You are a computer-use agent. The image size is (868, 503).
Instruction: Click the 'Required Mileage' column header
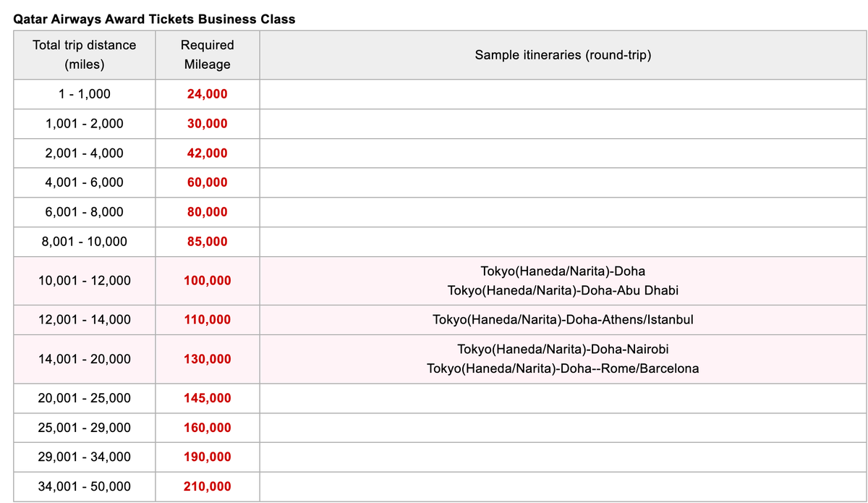pyautogui.click(x=208, y=54)
